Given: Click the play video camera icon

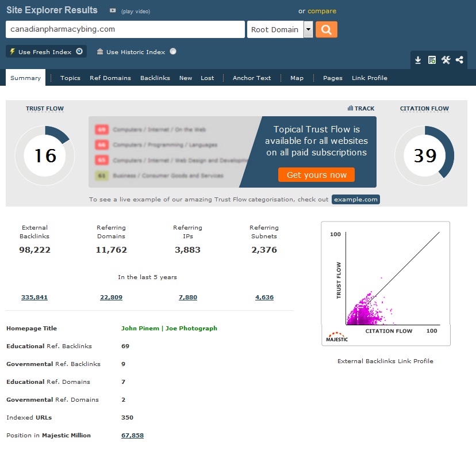Looking at the screenshot, I should click(x=113, y=10).
